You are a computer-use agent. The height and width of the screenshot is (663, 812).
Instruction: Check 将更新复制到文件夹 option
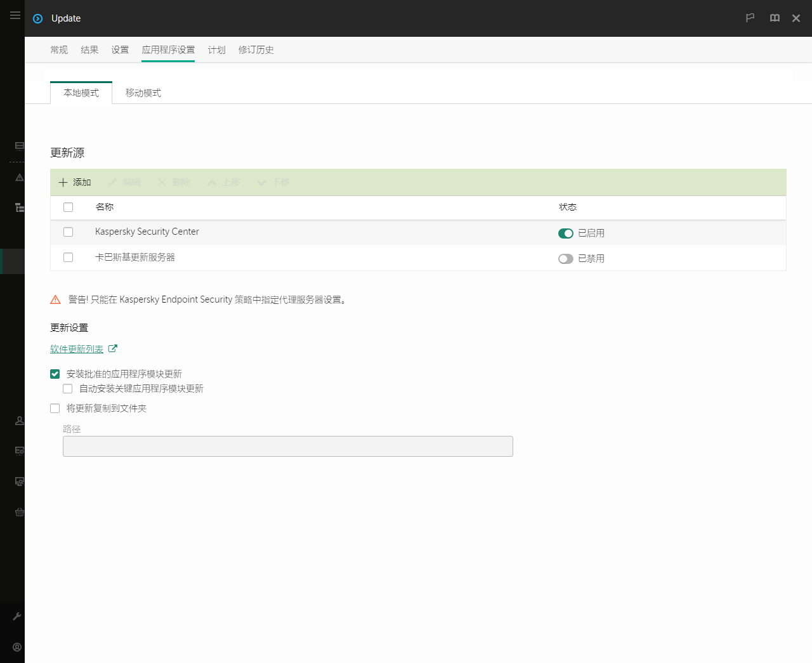coord(55,409)
